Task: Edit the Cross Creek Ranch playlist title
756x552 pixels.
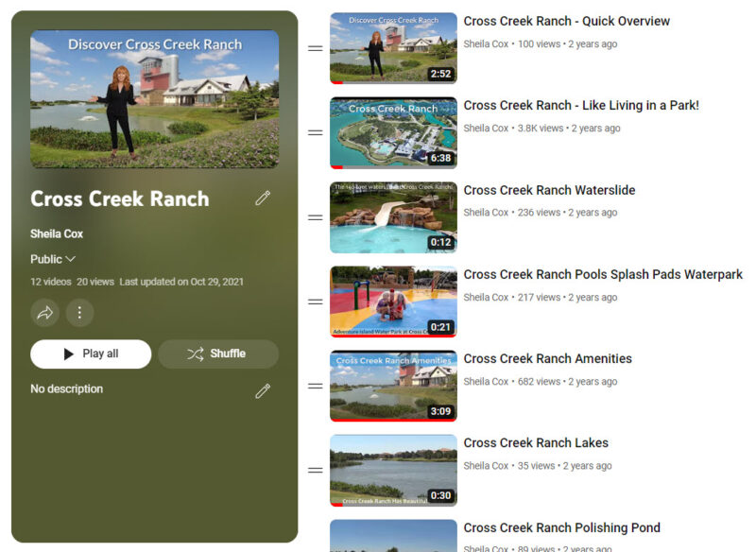Action: [x=263, y=198]
